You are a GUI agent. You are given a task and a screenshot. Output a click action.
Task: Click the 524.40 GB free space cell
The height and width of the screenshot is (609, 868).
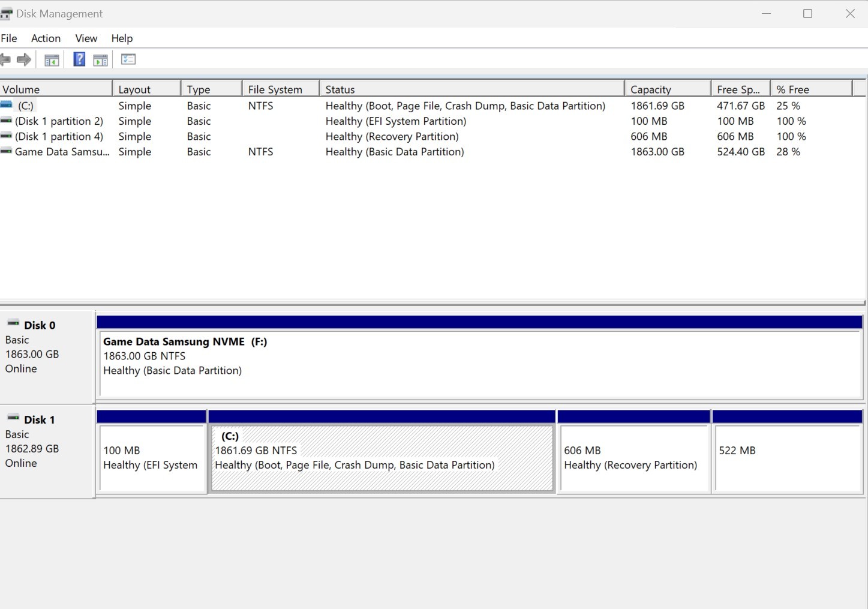click(x=741, y=152)
